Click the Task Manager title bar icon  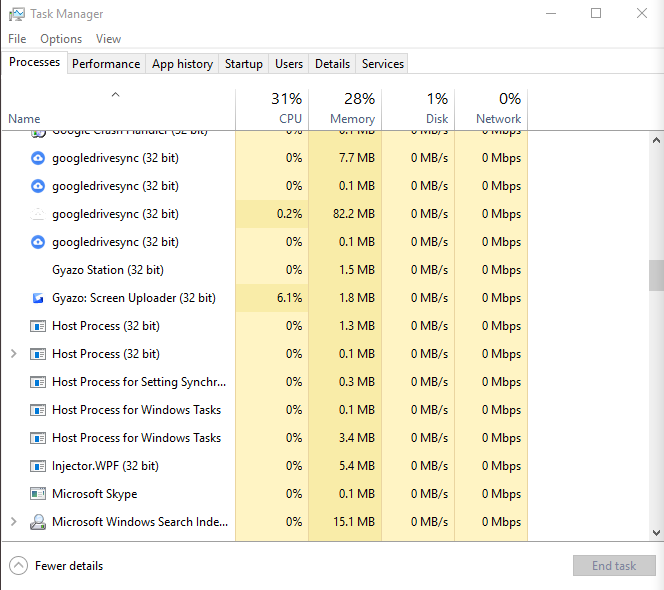tap(16, 14)
